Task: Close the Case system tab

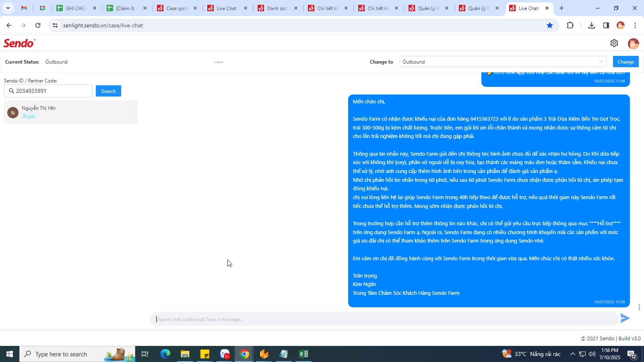Action: (x=195, y=8)
